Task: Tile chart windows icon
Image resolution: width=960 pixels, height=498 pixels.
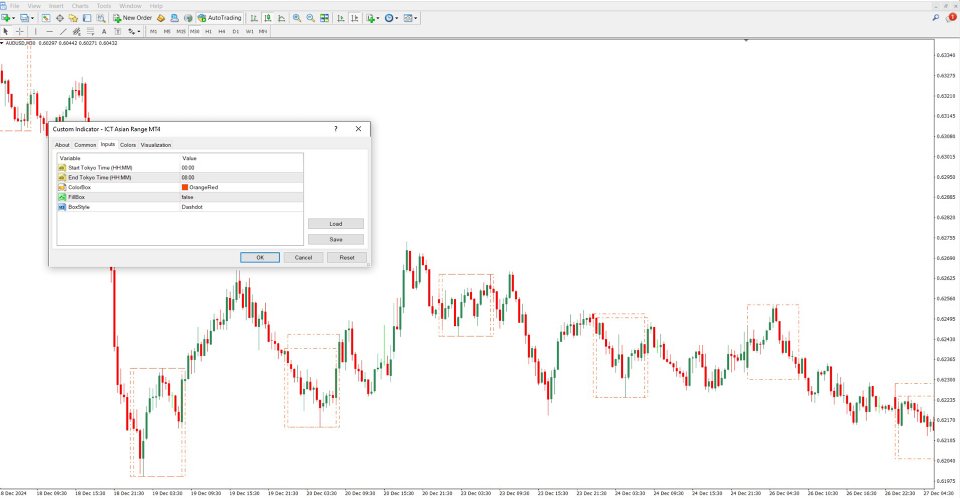Action: tap(324, 18)
